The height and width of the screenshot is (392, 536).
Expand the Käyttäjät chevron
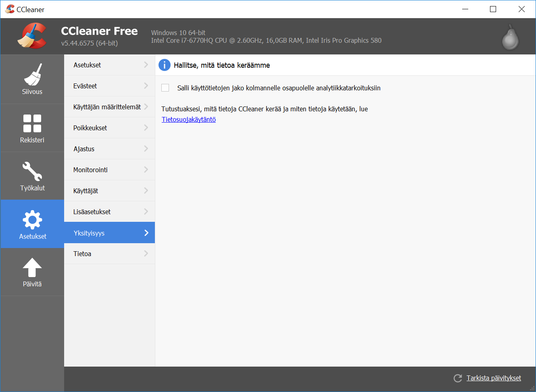click(x=146, y=190)
